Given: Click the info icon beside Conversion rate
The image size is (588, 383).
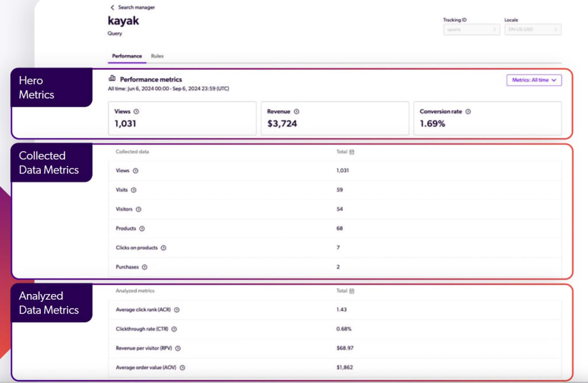Looking at the screenshot, I should point(468,112).
